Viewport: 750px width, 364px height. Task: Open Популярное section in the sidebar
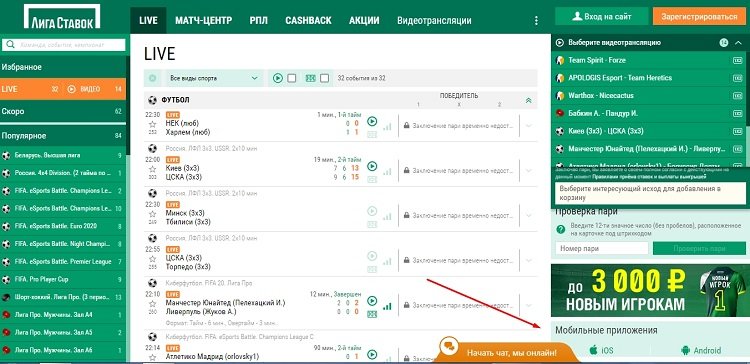coord(63,136)
